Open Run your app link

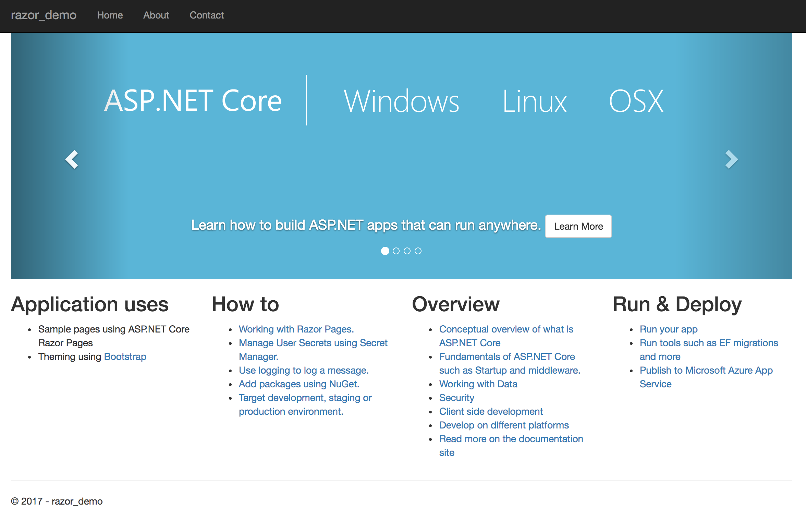pyautogui.click(x=668, y=329)
